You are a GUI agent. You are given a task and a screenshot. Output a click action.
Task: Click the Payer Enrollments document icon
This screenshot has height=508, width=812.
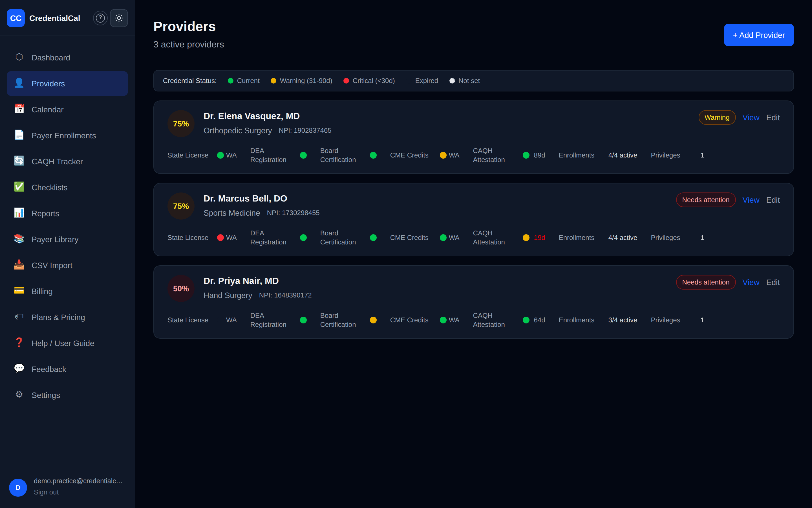(19, 135)
